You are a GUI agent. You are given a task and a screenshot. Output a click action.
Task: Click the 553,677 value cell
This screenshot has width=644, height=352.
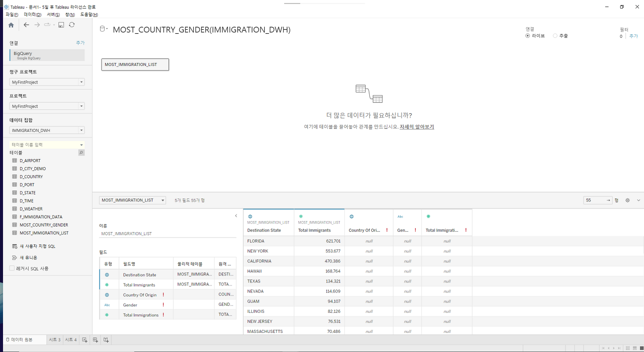click(x=319, y=251)
